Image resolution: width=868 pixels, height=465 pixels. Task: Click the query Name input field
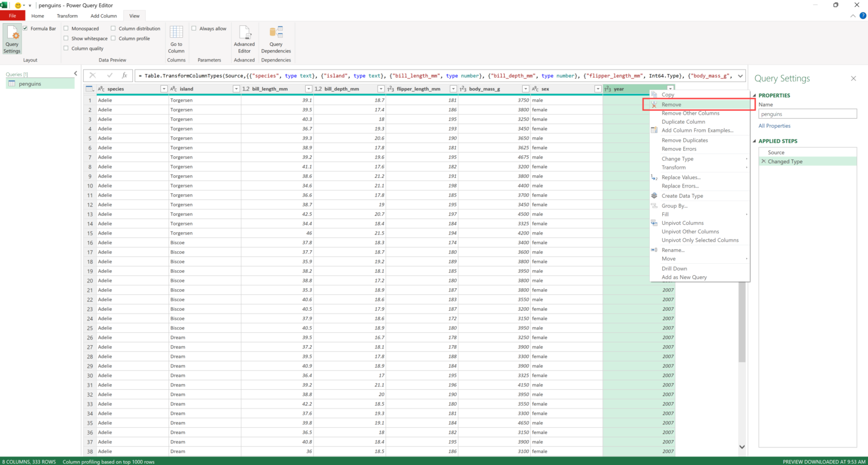807,114
